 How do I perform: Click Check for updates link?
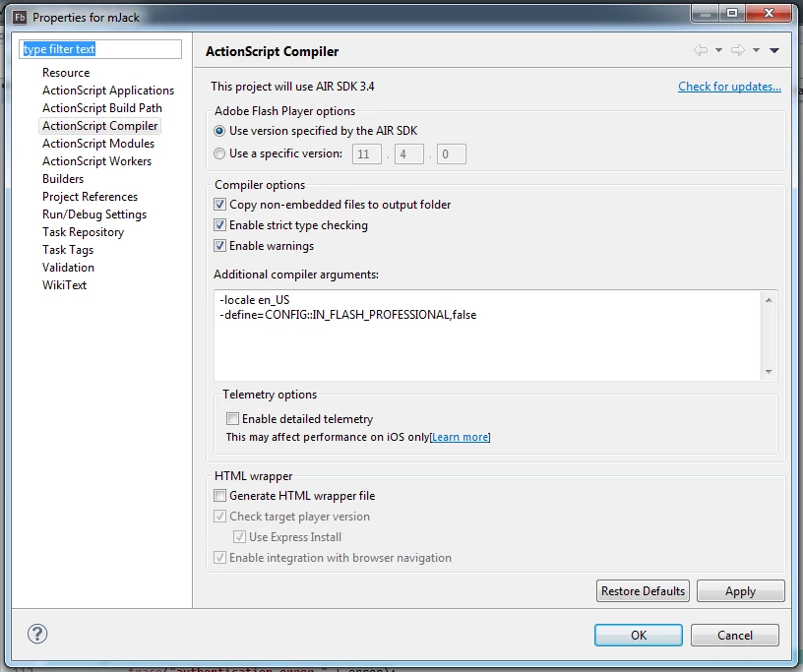pos(729,87)
